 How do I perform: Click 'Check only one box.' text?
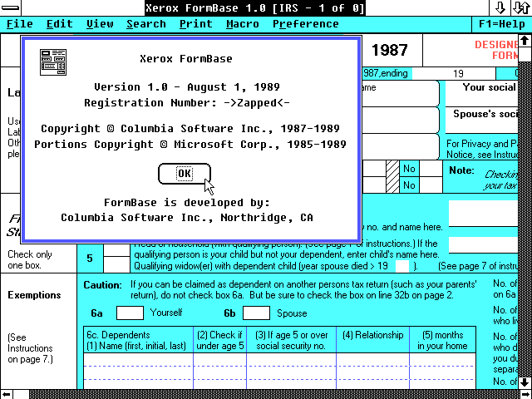(x=30, y=259)
